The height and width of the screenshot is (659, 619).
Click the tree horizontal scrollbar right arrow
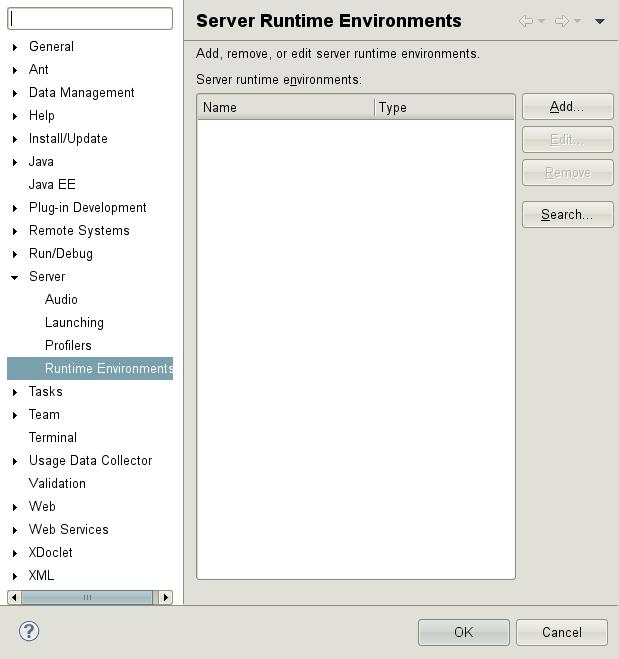click(x=166, y=598)
